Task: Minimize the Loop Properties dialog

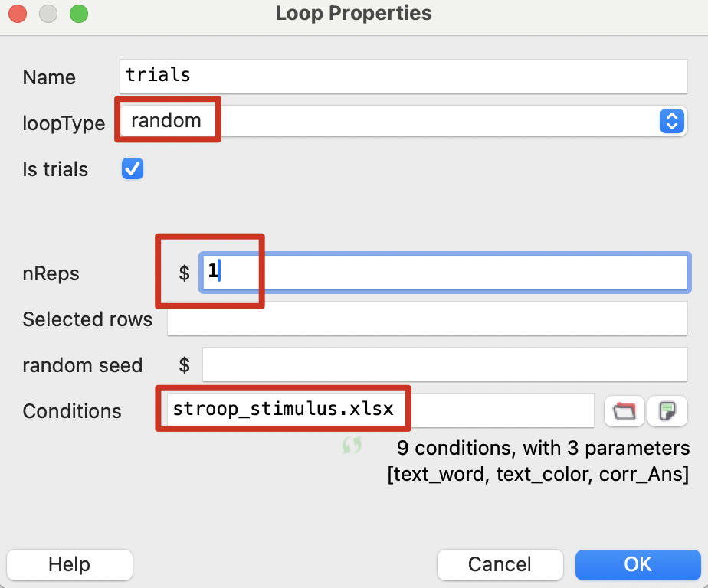Action: (48, 14)
